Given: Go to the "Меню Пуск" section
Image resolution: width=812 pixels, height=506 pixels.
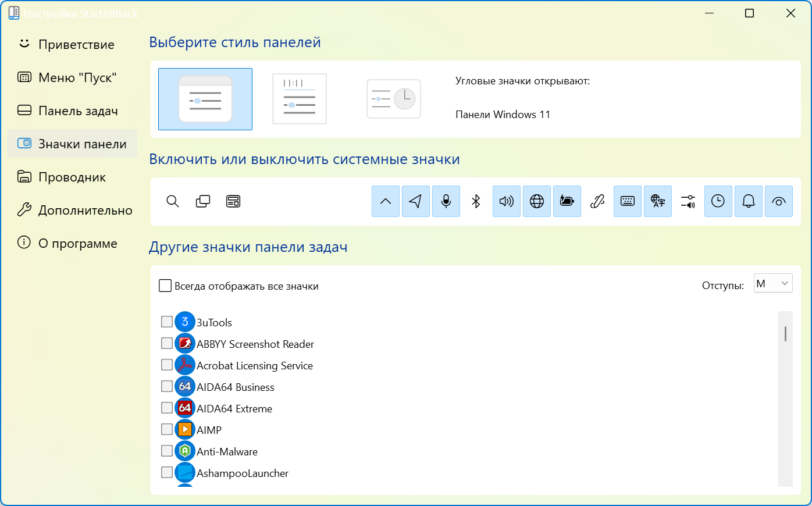Looking at the screenshot, I should tap(77, 77).
